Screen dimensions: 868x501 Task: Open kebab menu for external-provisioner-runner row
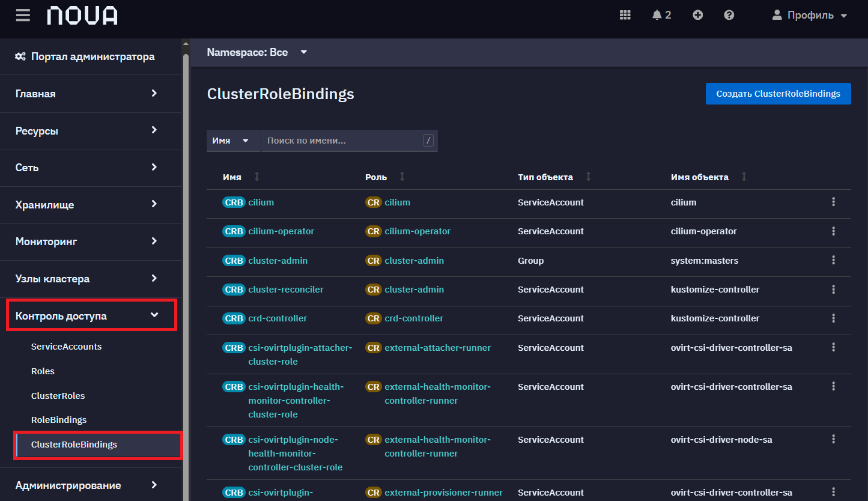pyautogui.click(x=833, y=492)
